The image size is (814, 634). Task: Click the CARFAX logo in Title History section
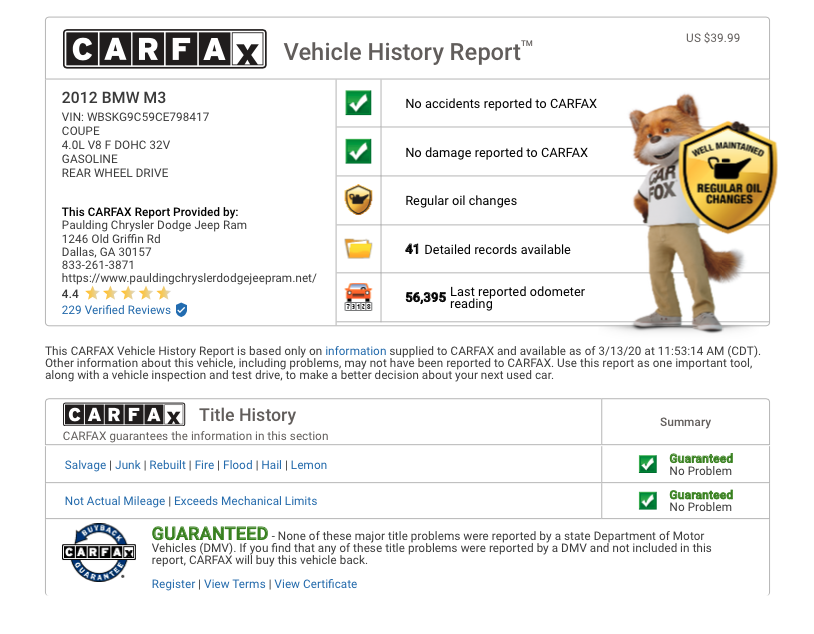tap(124, 415)
